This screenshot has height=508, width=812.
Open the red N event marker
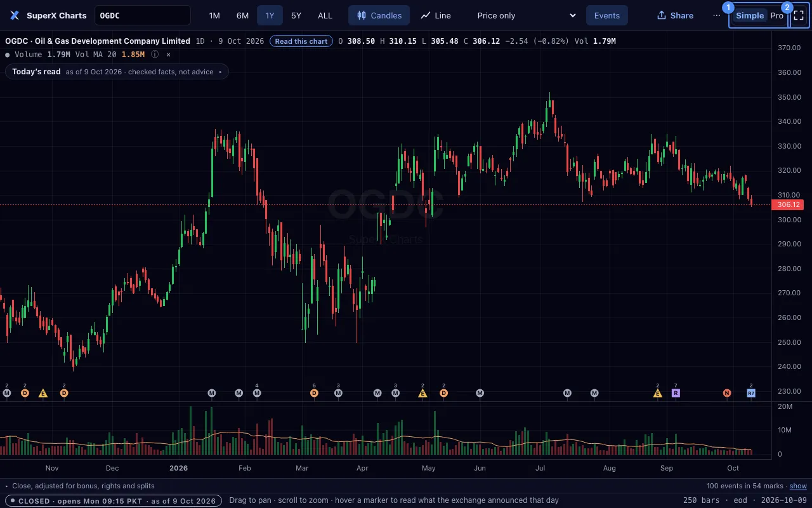tap(727, 393)
